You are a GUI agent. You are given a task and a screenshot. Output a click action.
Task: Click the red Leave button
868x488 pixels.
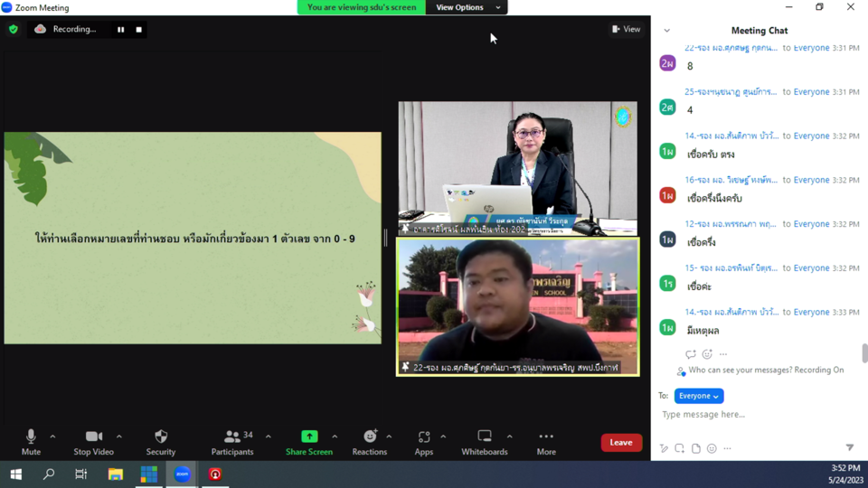(621, 443)
